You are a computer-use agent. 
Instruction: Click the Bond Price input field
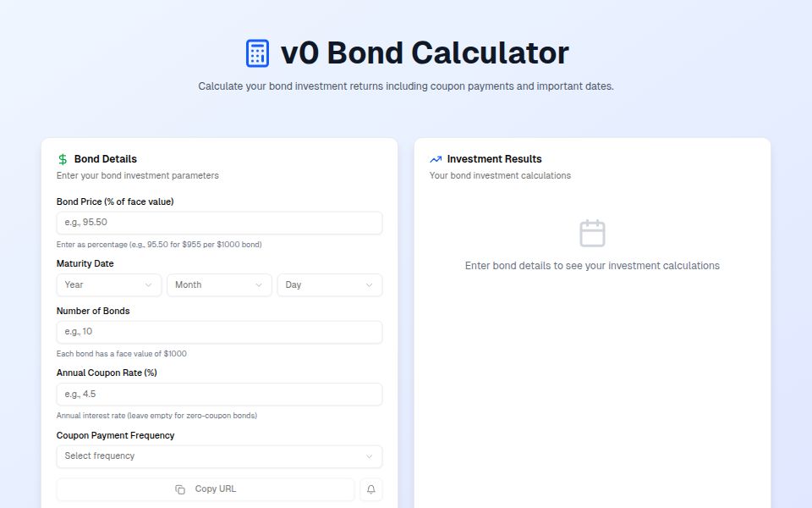(219, 222)
